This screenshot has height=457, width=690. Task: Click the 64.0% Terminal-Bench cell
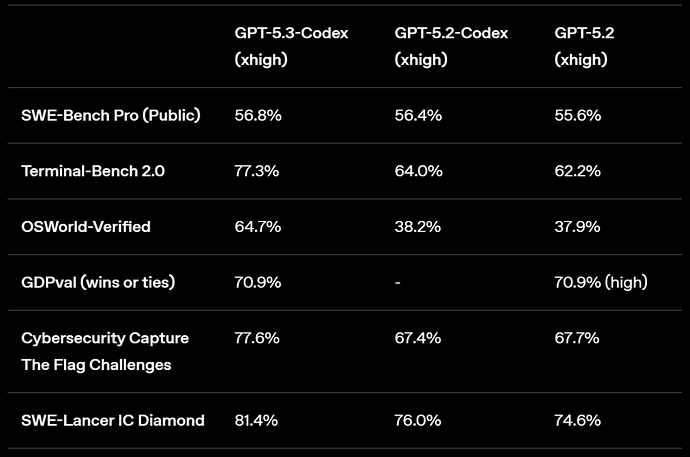[418, 171]
